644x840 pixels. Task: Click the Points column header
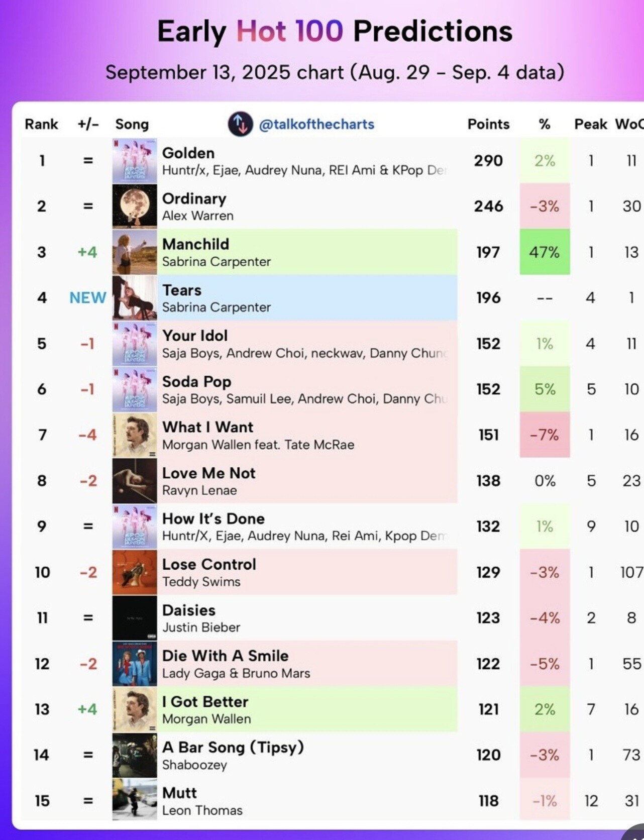pos(488,124)
